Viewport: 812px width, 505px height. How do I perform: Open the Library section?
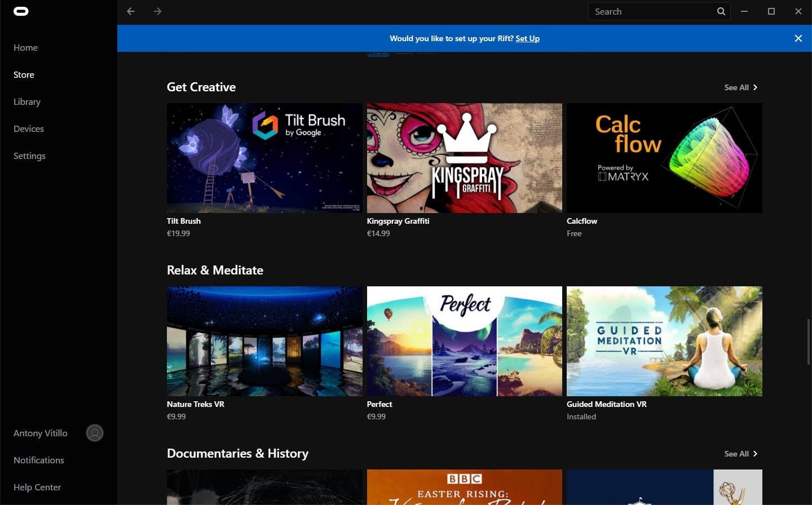click(x=27, y=102)
